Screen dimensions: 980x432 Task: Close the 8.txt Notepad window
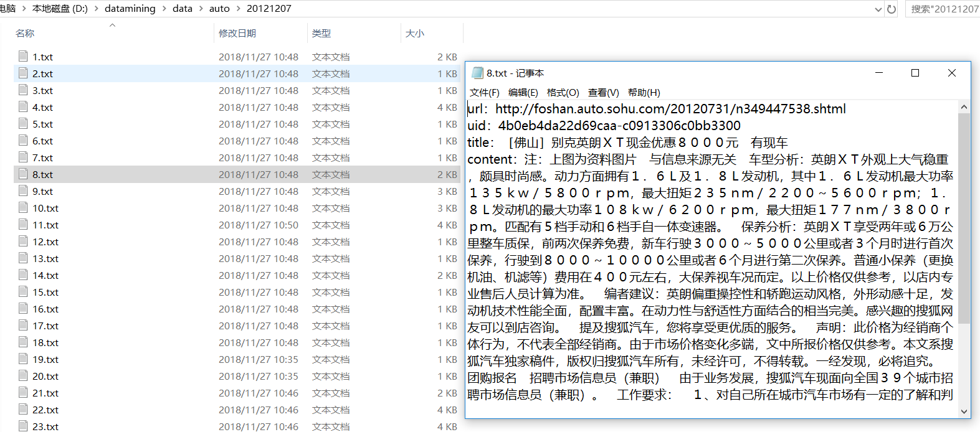pyautogui.click(x=952, y=73)
